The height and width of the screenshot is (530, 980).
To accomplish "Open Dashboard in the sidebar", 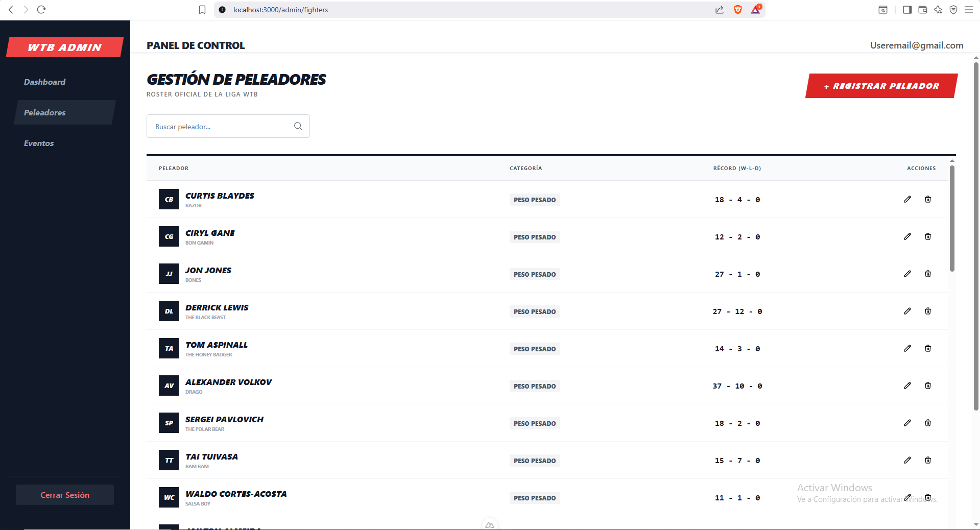I will point(45,82).
